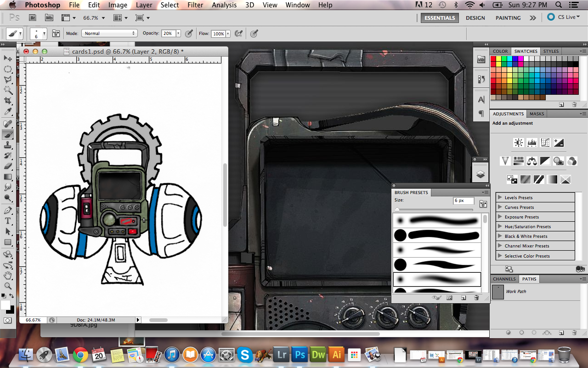
Task: Open the blending Mode dropdown
Action: click(x=109, y=34)
